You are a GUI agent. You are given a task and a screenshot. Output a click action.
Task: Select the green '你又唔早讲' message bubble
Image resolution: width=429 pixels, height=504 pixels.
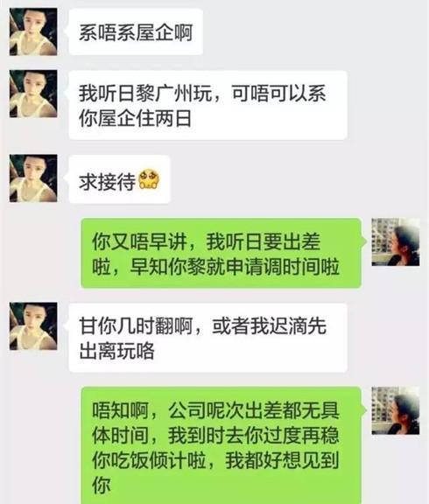[x=222, y=253]
